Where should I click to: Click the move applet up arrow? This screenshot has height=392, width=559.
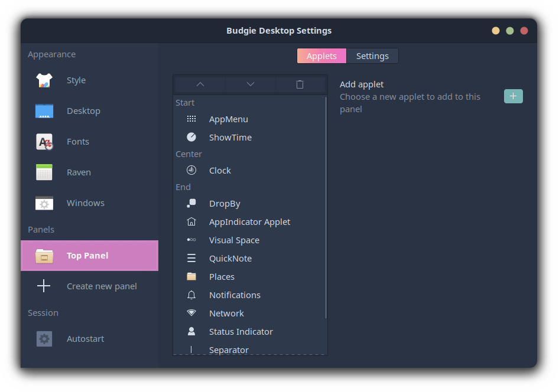coord(200,84)
